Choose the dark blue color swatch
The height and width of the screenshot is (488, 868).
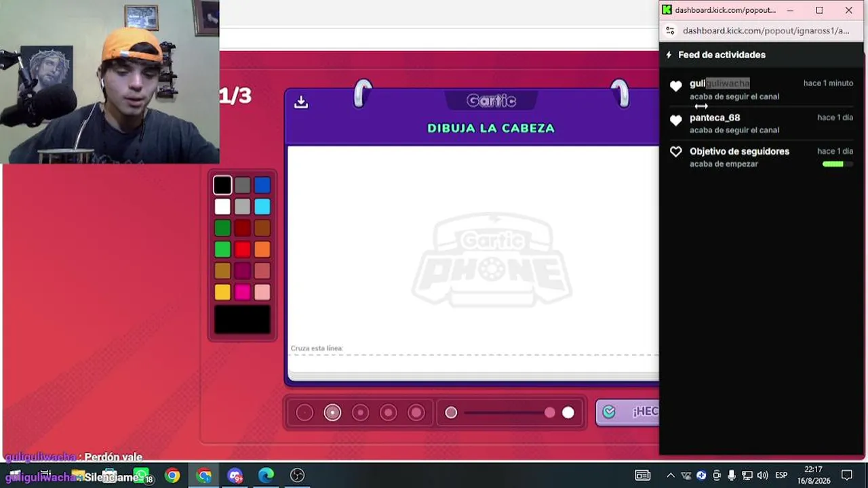coord(262,185)
